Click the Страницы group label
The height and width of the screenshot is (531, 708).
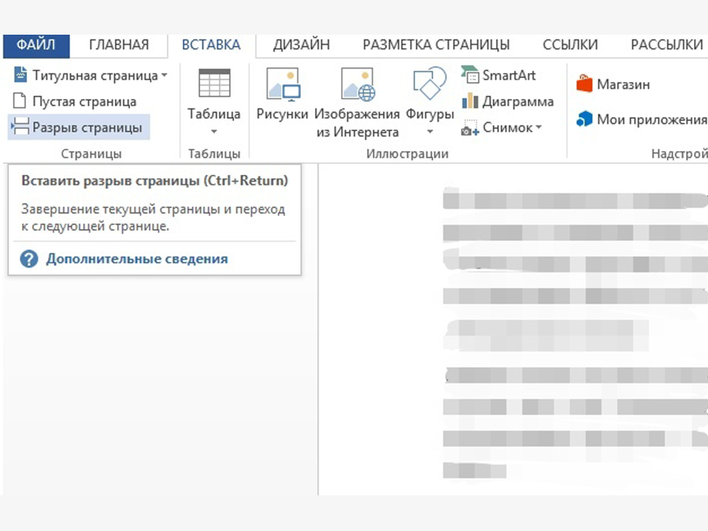[x=91, y=154]
